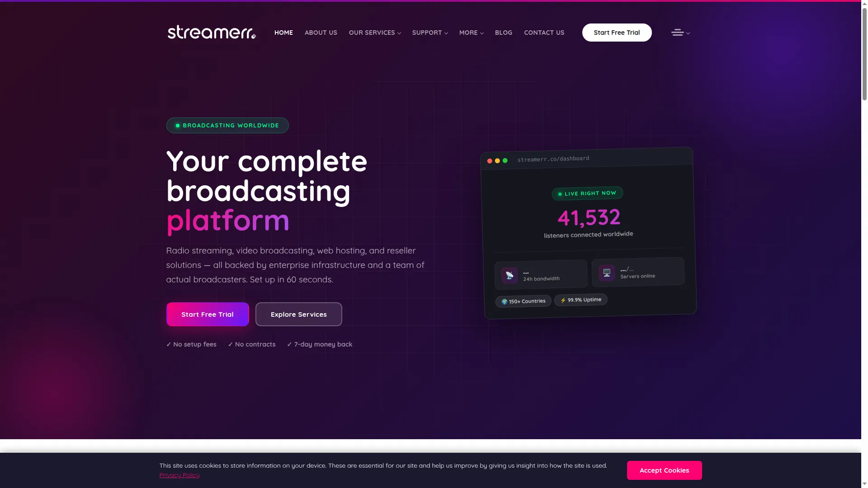The image size is (868, 488).
Task: Click the 24h bandwidth stat card
Action: 541,275
